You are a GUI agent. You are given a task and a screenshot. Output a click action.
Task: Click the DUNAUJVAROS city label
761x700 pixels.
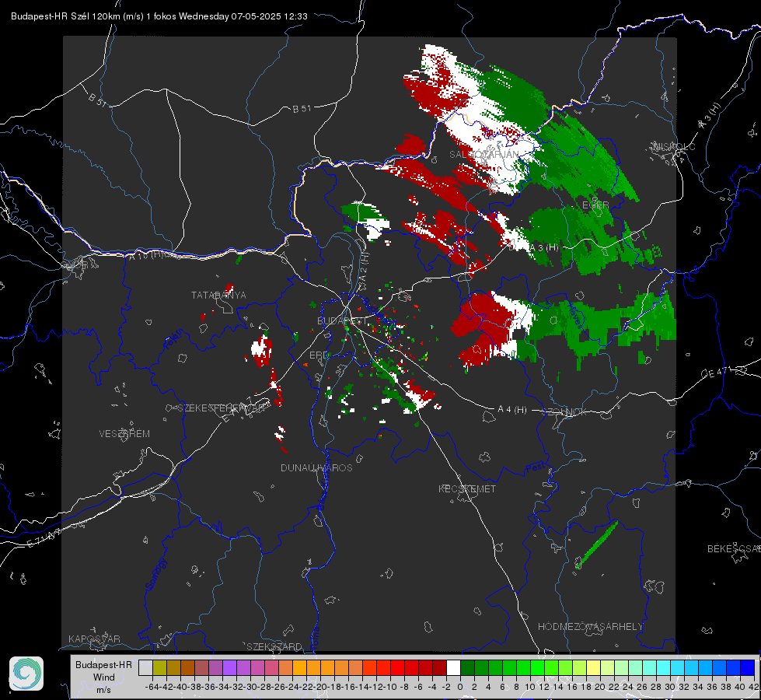(316, 467)
